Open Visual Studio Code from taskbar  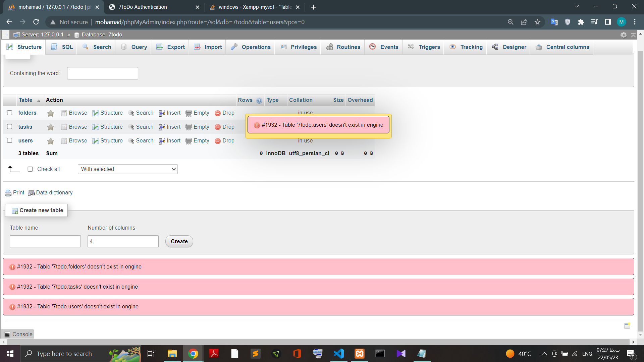point(339,354)
